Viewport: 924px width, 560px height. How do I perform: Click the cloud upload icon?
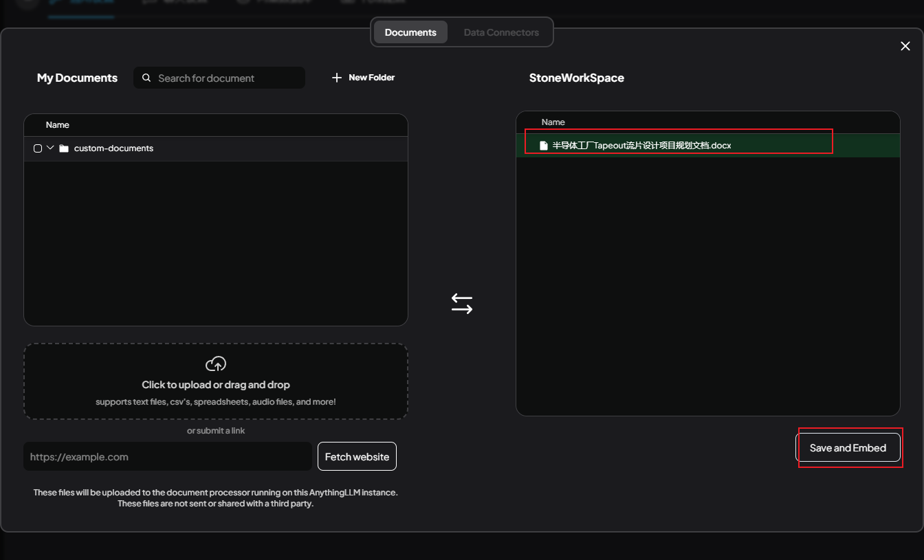(216, 363)
